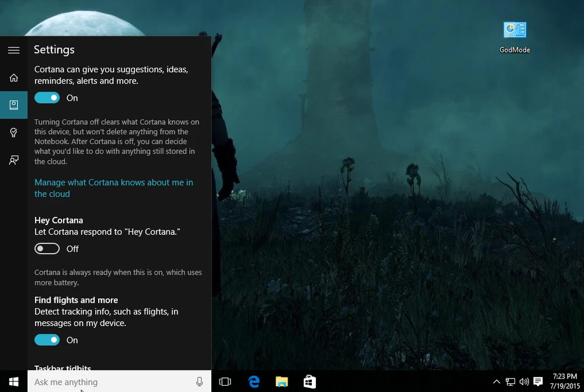
Task: Open the Action Center notifications icon
Action: (x=538, y=382)
